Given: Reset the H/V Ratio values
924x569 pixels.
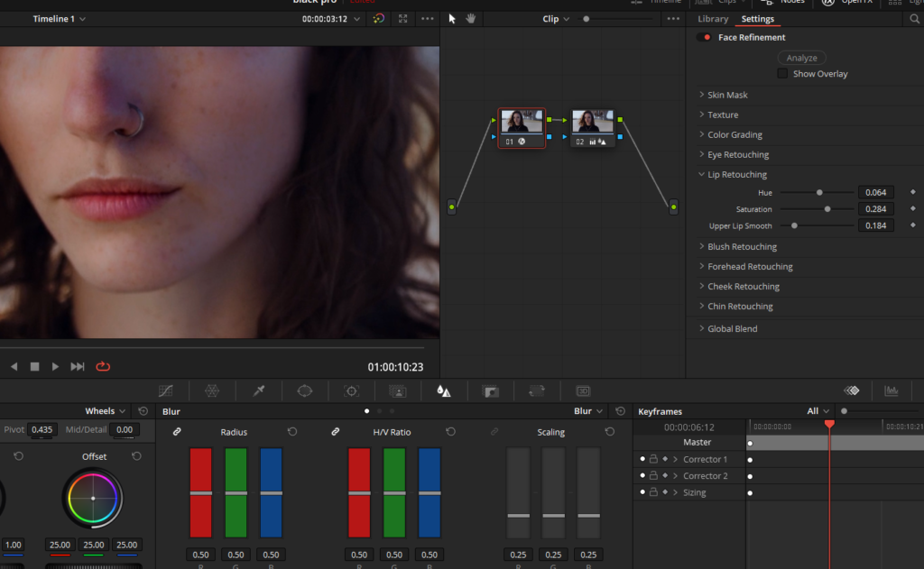Looking at the screenshot, I should (x=451, y=432).
